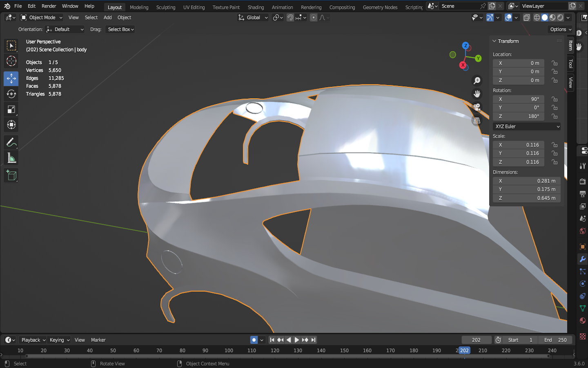Click the red X axis gizmo ball
The height and width of the screenshot is (368, 588).
[463, 65]
